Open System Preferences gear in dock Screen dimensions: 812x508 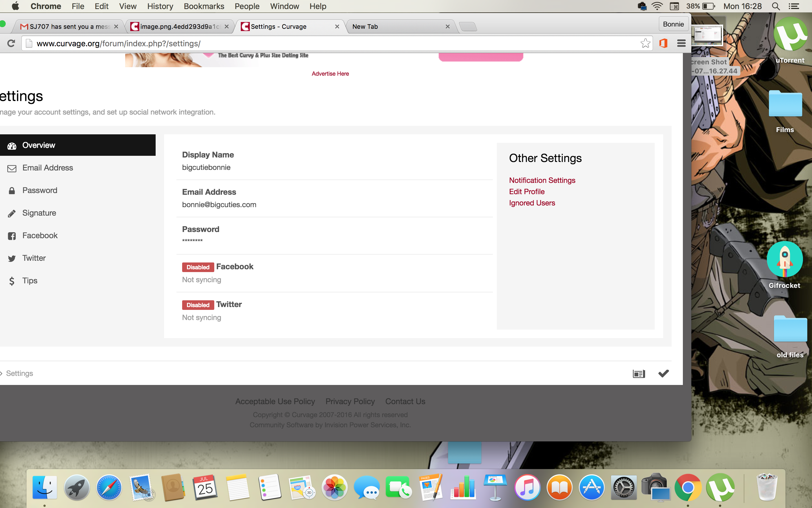[x=624, y=487]
